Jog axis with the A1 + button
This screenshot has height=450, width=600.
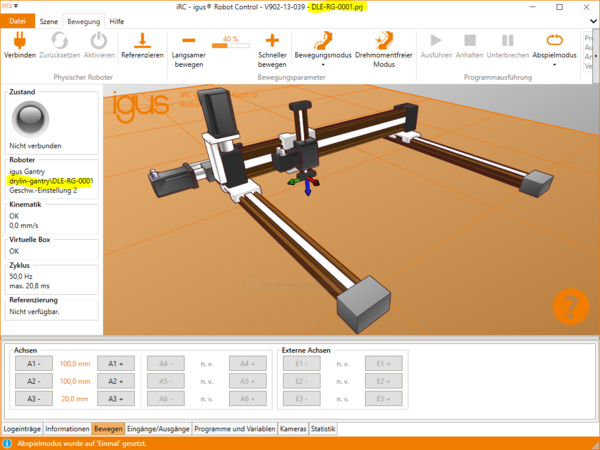(x=116, y=364)
